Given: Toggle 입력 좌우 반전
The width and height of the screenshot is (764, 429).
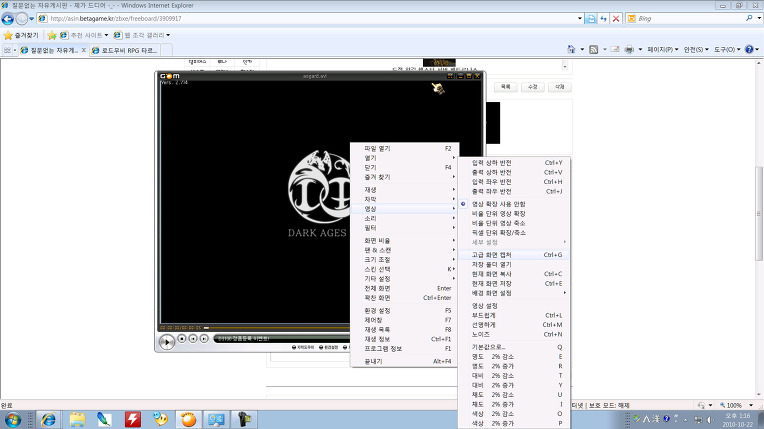Looking at the screenshot, I should point(514,182).
